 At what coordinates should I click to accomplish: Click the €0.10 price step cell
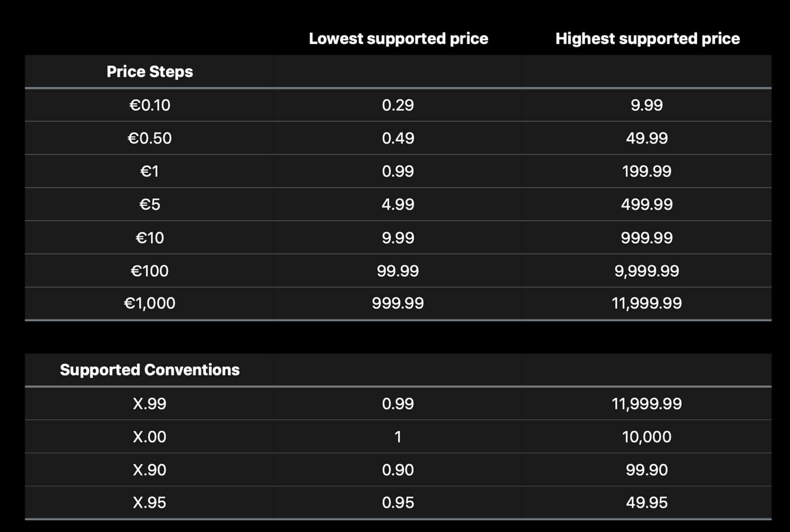[x=150, y=105]
